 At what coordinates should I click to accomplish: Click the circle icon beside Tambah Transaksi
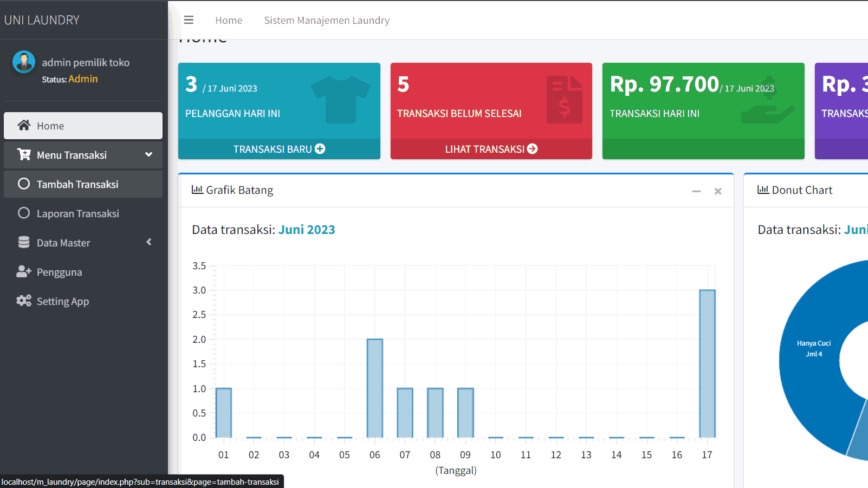(23, 184)
